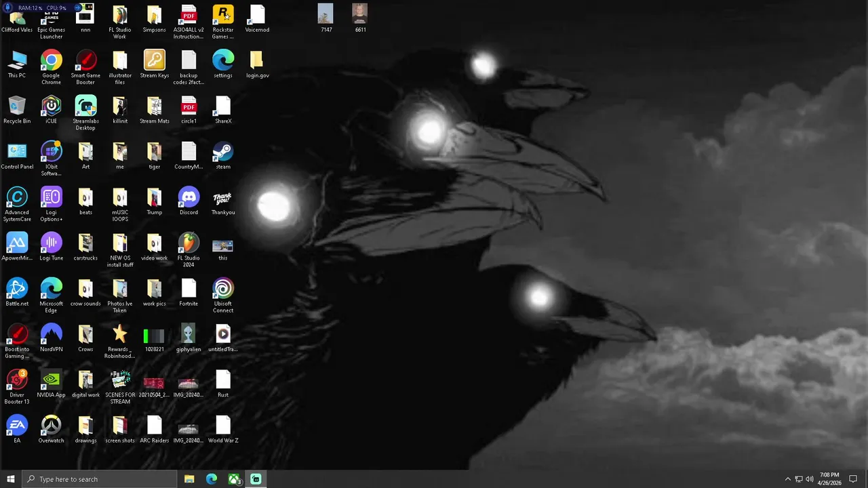
Task: Open the Action Center notifications
Action: click(x=854, y=479)
